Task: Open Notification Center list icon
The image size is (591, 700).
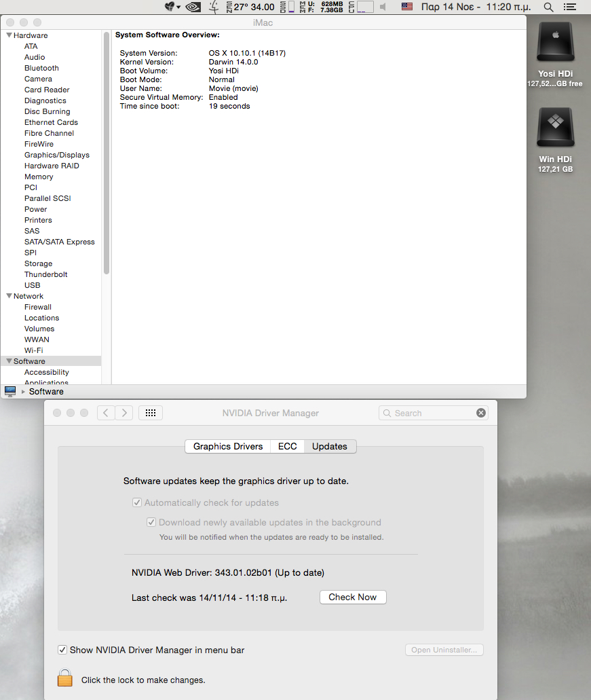Action: coord(569,7)
